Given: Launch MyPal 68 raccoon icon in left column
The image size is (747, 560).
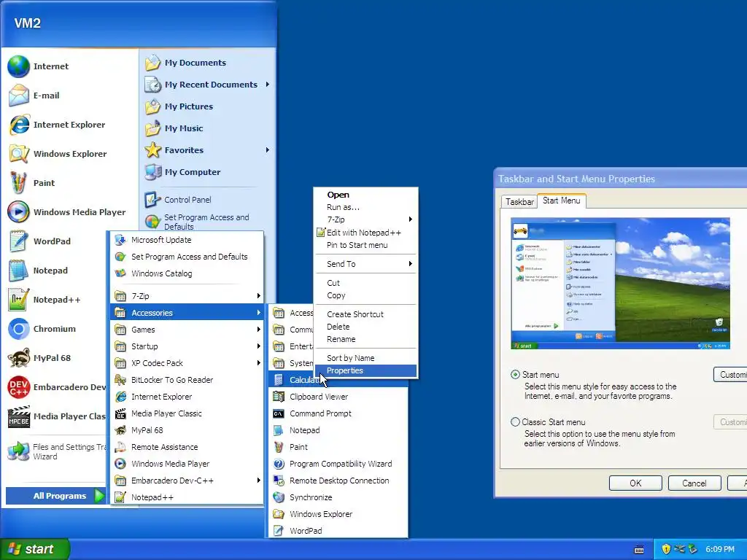Looking at the screenshot, I should coord(18,358).
